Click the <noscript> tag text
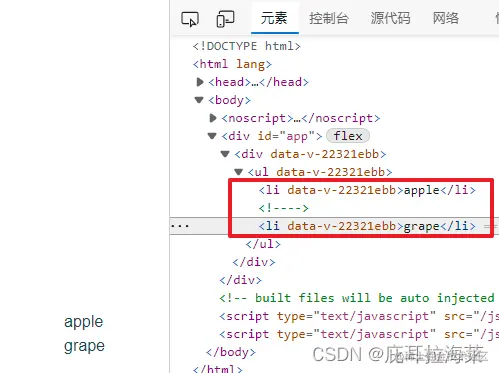 click(x=257, y=118)
